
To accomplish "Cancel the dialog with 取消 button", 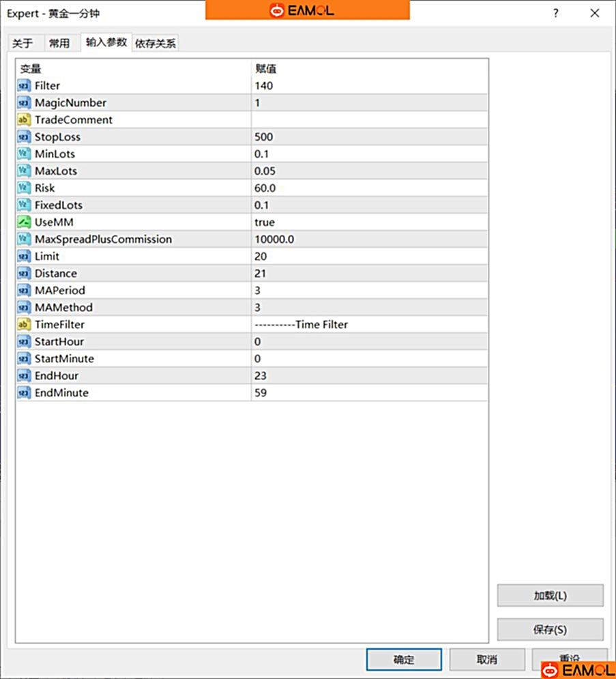I will click(487, 659).
